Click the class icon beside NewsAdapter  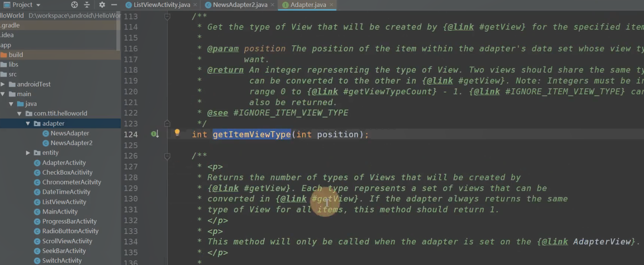(46, 133)
